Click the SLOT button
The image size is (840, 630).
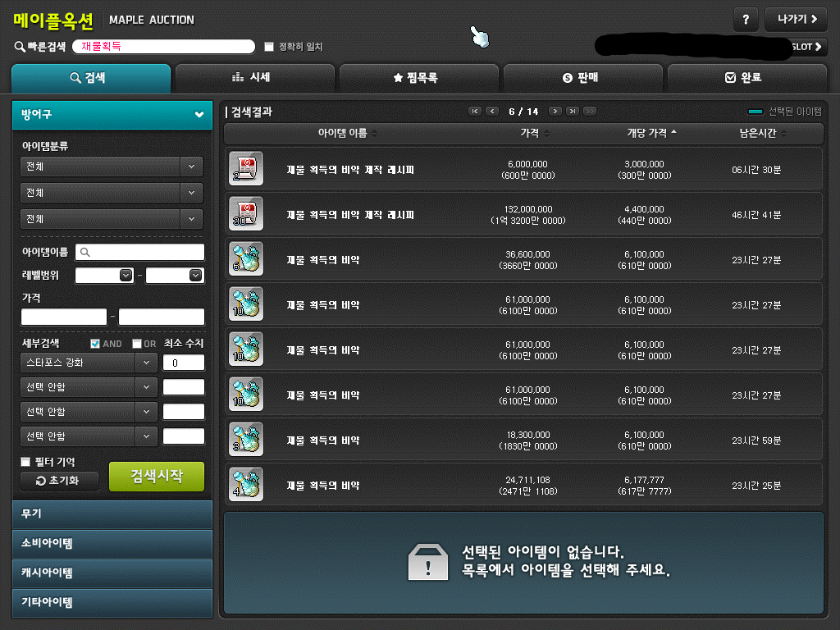(807, 47)
